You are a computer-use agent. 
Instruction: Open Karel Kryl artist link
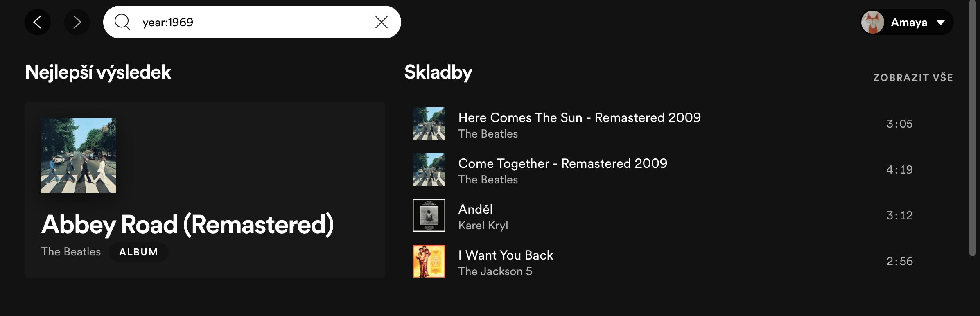point(483,226)
